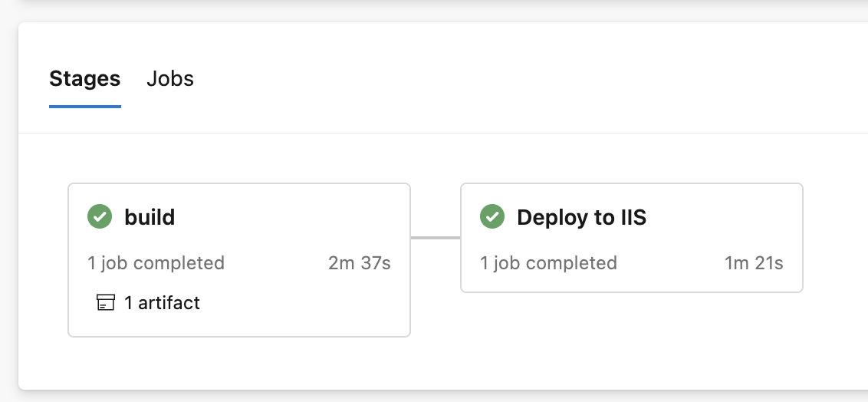Click the build stage green success checkmark
The height and width of the screenshot is (402, 868).
tap(100, 217)
